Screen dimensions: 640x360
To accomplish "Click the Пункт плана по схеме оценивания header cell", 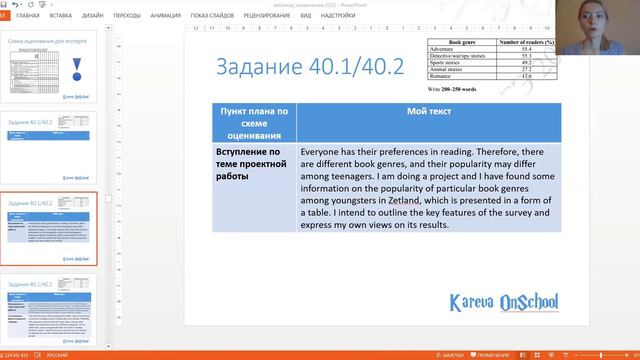I will [254, 123].
